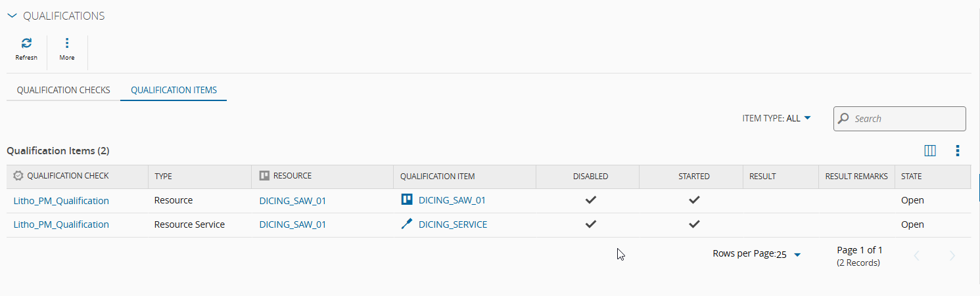
Task: Open the column chooser icon
Action: 930,151
